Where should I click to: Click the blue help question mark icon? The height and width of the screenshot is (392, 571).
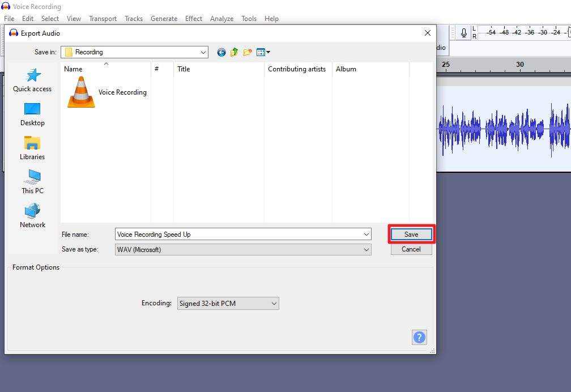(419, 337)
